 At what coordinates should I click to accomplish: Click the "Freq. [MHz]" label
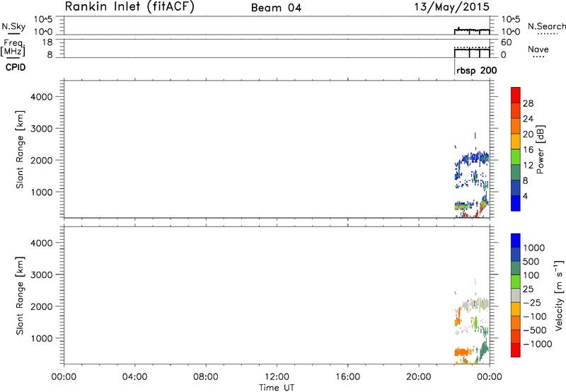pyautogui.click(x=13, y=47)
